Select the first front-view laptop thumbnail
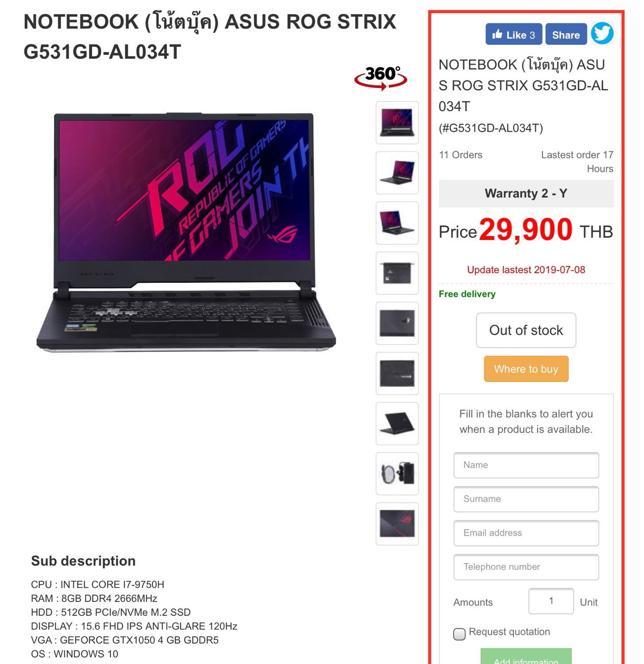The width and height of the screenshot is (644, 664). [x=397, y=123]
